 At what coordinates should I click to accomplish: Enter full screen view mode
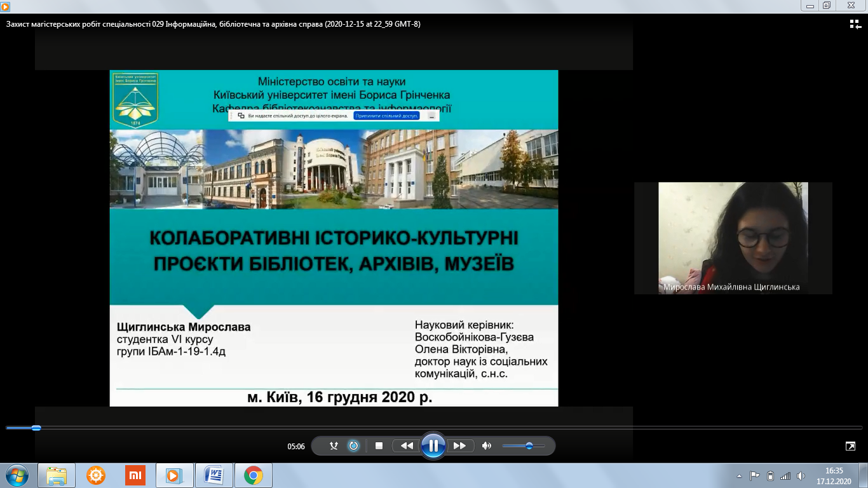(850, 446)
